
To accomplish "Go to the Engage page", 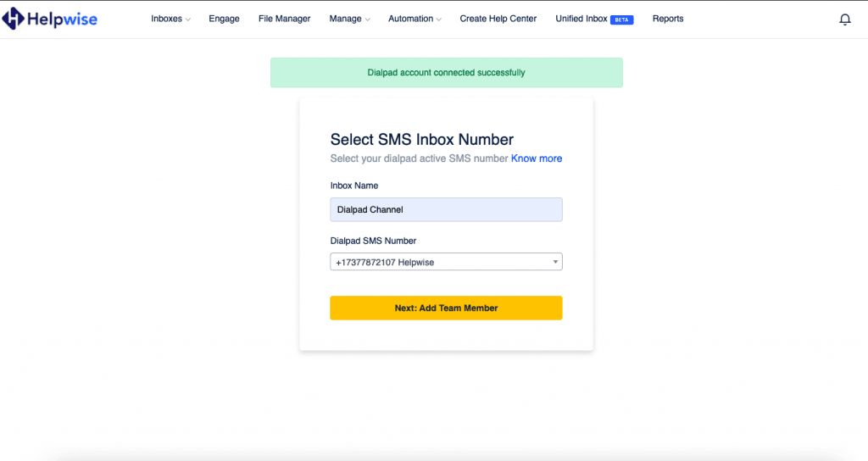I will (x=224, y=19).
